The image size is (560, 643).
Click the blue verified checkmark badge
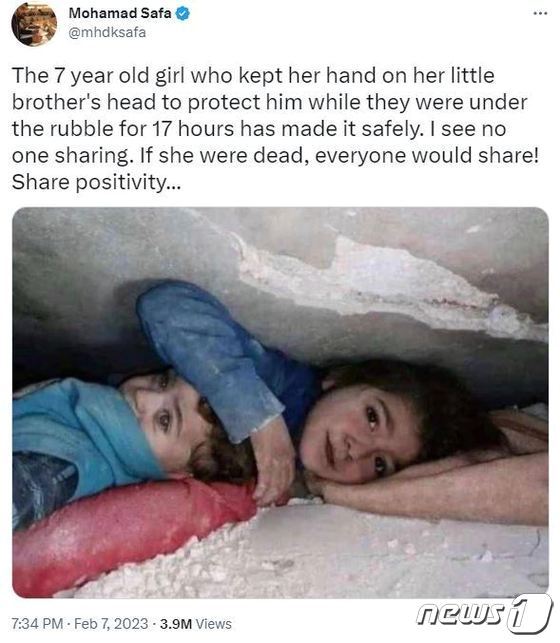click(x=182, y=14)
